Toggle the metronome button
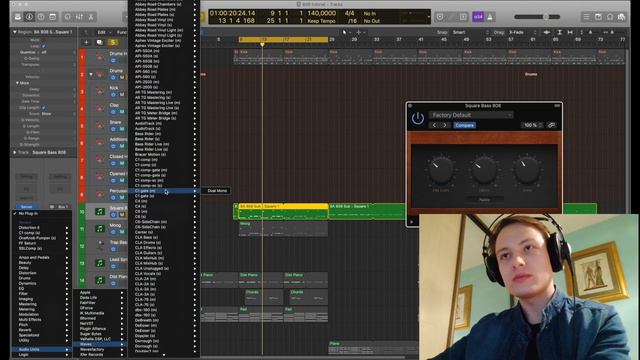The width and height of the screenshot is (640, 360). (x=490, y=17)
